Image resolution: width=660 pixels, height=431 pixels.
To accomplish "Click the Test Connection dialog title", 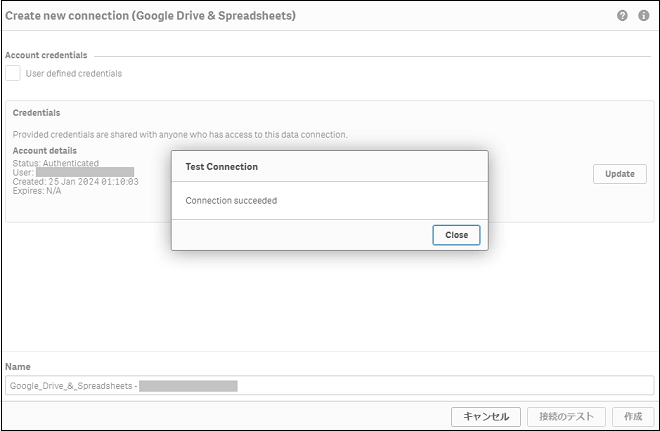I will click(221, 167).
